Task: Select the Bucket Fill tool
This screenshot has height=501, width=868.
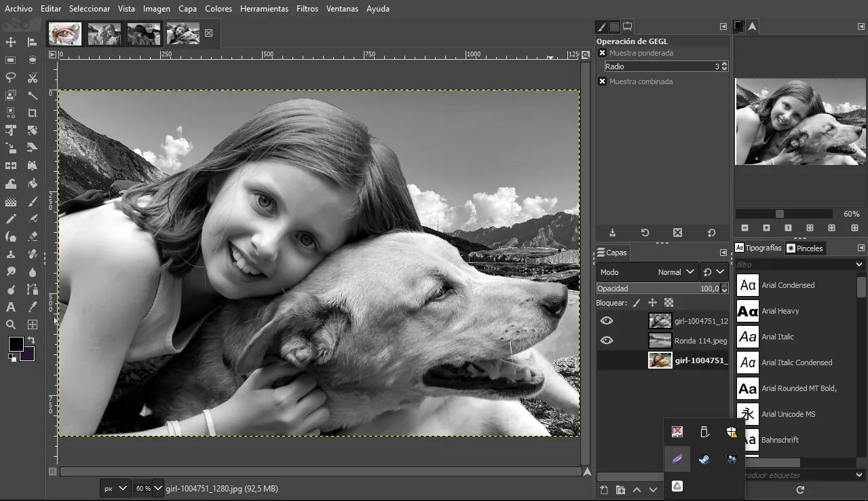Action: 33,183
